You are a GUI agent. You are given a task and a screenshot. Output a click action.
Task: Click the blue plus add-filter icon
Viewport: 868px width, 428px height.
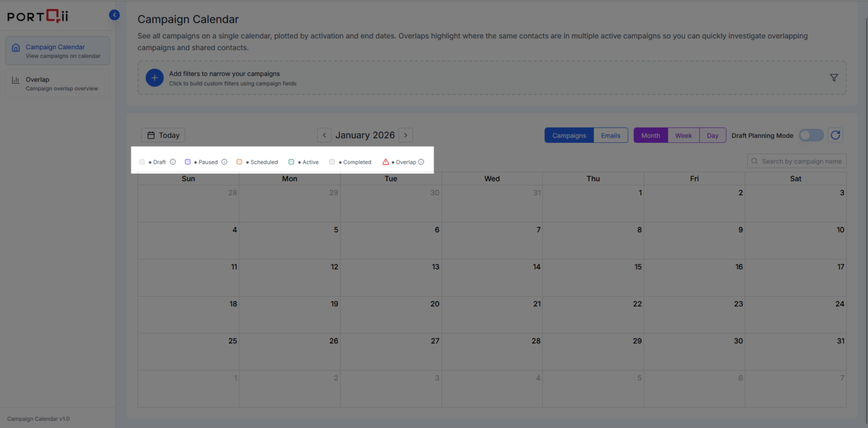(x=154, y=78)
